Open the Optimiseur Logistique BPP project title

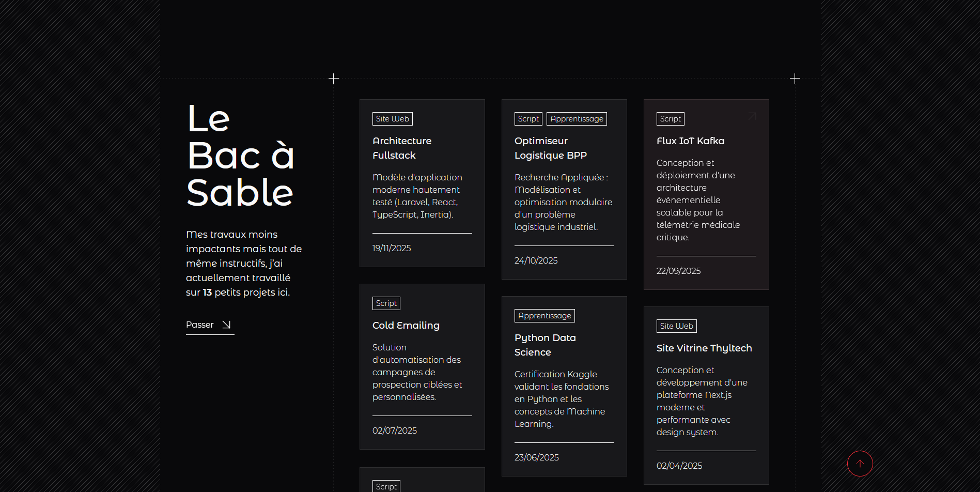(550, 148)
